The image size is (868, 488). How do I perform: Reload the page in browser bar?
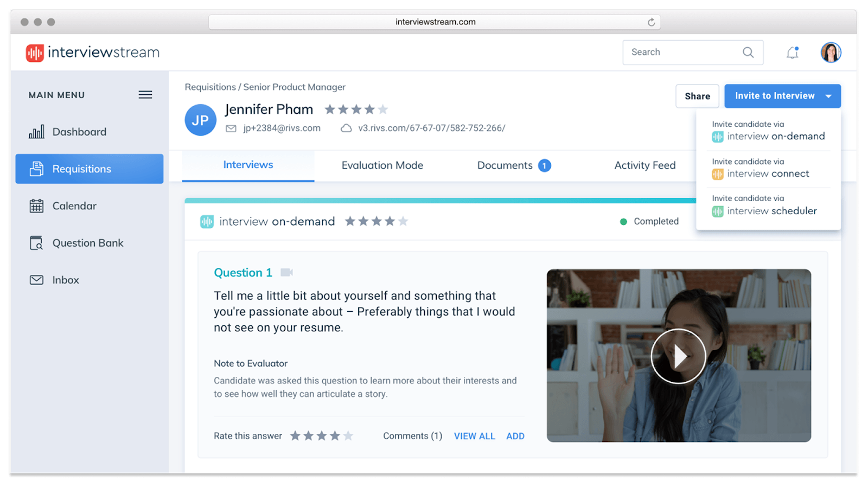651,22
